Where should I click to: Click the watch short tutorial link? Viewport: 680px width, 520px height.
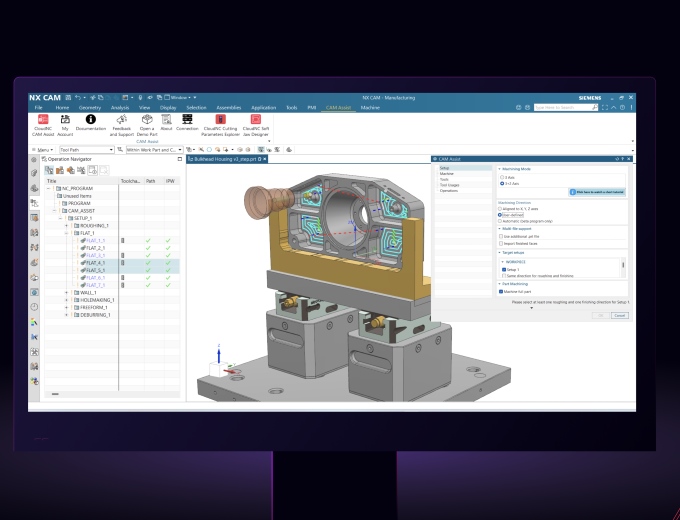[x=597, y=192]
